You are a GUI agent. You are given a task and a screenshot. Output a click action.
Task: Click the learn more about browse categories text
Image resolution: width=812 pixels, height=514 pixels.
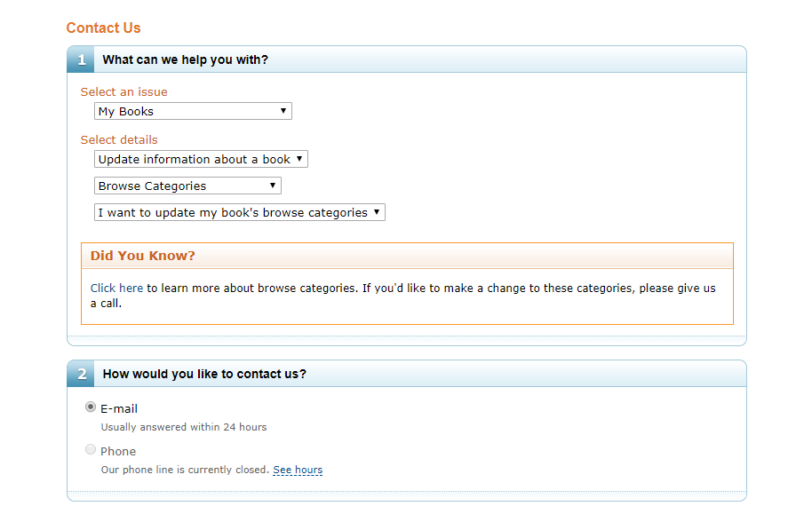pos(258,289)
